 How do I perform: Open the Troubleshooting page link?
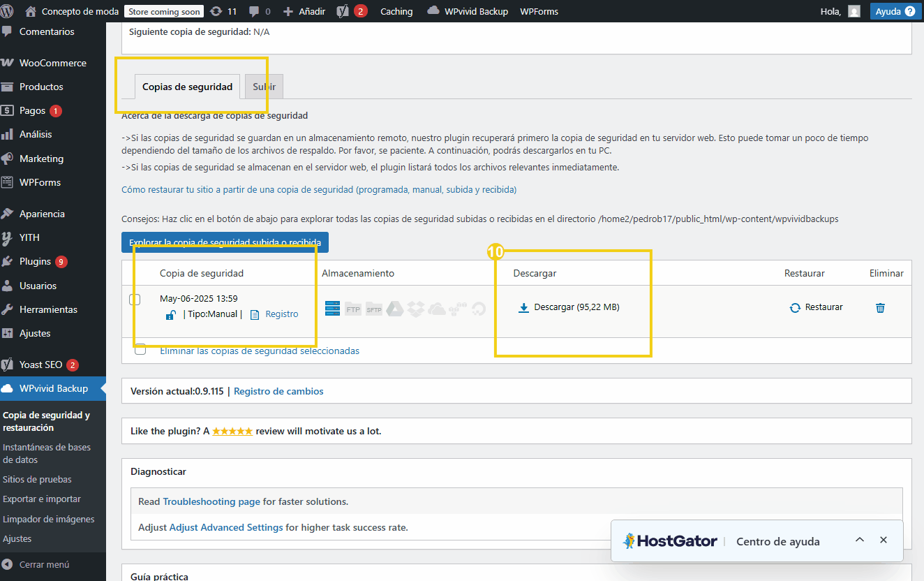click(x=211, y=501)
